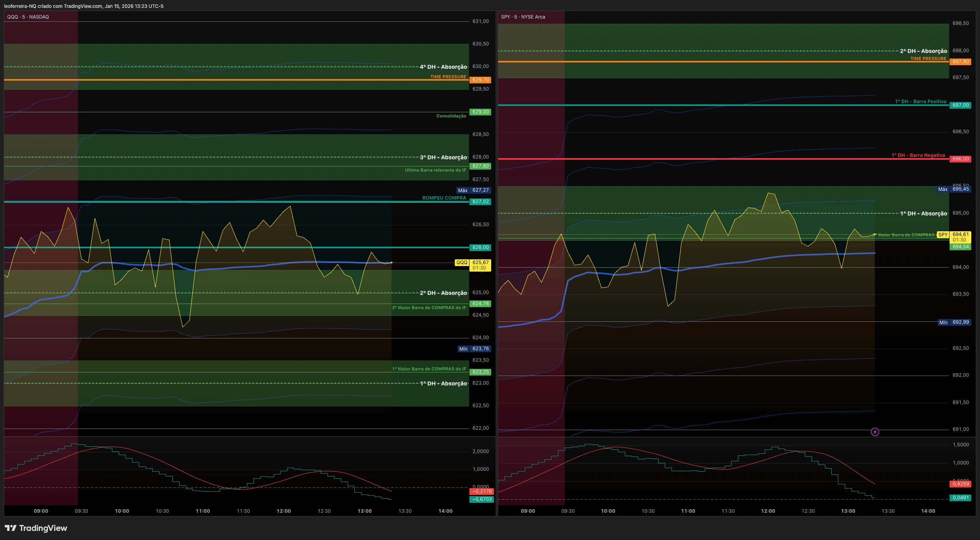Click the 4º DH - Absorção label

click(x=443, y=67)
